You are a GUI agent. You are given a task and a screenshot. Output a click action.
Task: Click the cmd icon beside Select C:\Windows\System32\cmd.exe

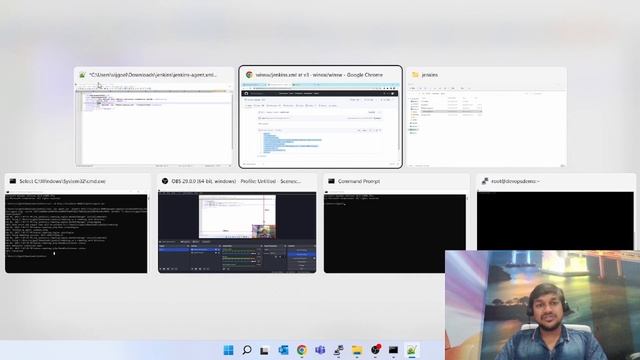[13, 181]
